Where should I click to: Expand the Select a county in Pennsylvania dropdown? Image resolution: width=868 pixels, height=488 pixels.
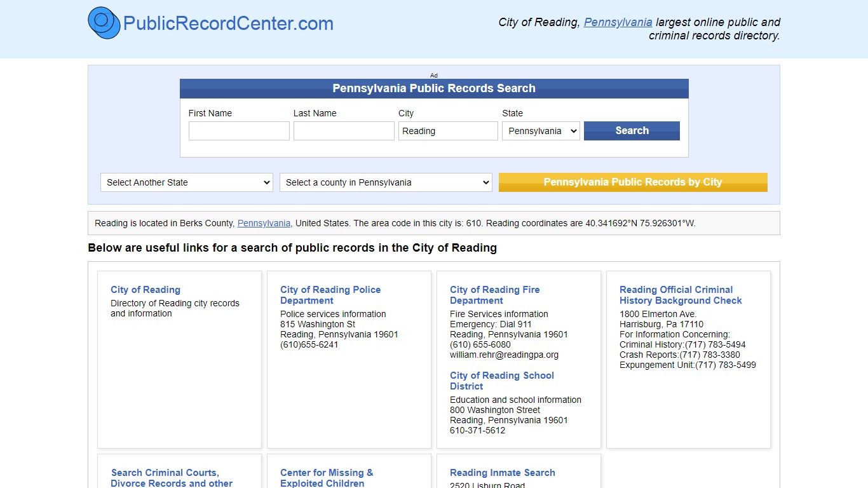[386, 182]
